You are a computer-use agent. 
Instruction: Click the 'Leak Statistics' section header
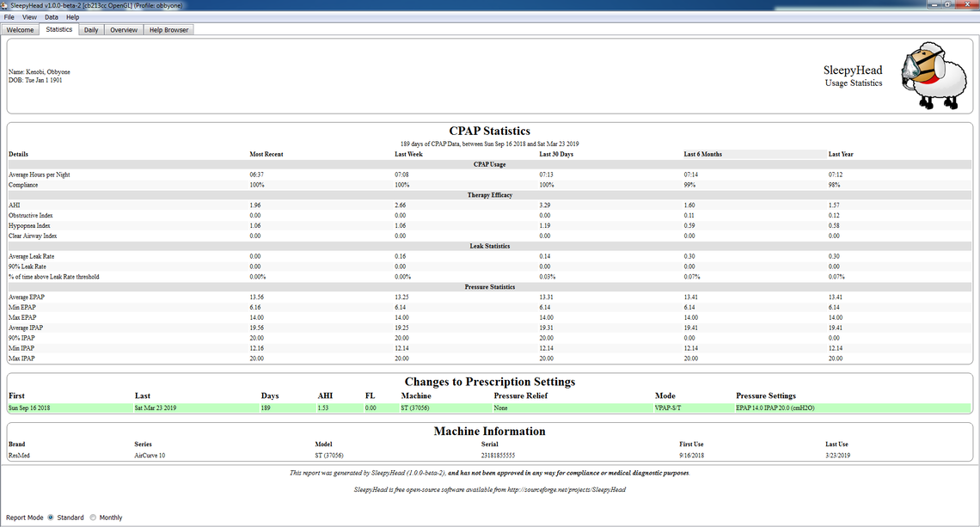[489, 247]
